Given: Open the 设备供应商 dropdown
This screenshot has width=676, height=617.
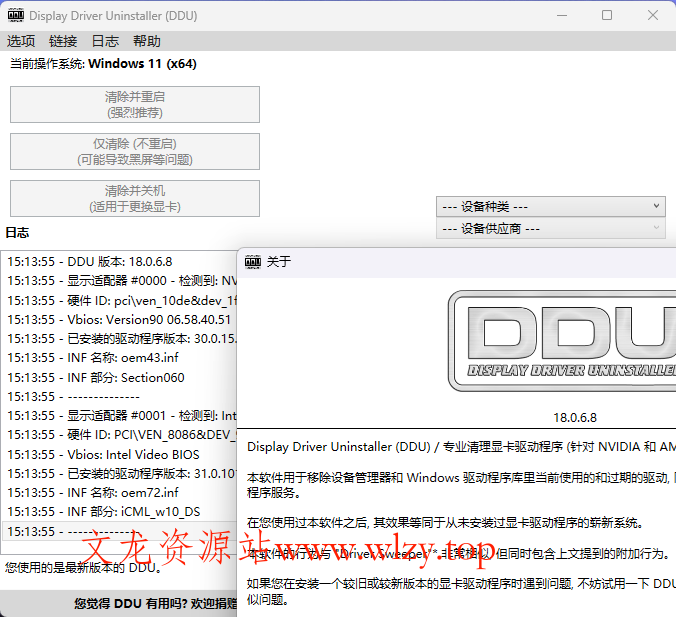Looking at the screenshot, I should coord(551,229).
